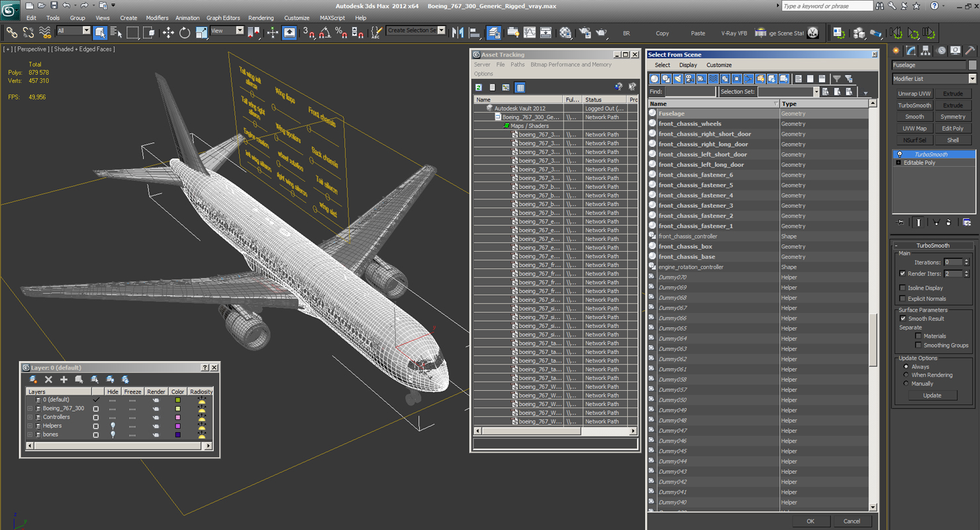Click the Iterations spinner arrows
This screenshot has width=980, height=530.
coord(967,262)
